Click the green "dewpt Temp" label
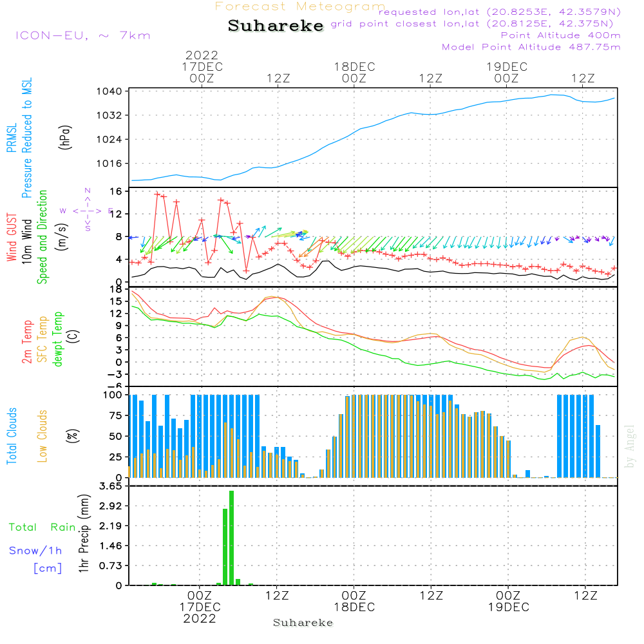Viewport: 644px width, 644px height. pyautogui.click(x=57, y=339)
